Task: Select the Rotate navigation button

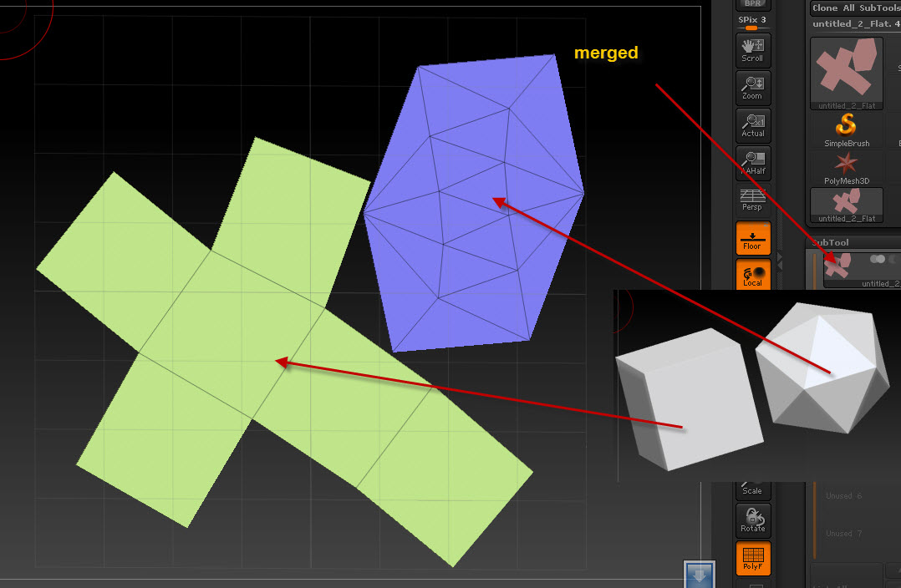Action: [x=753, y=520]
